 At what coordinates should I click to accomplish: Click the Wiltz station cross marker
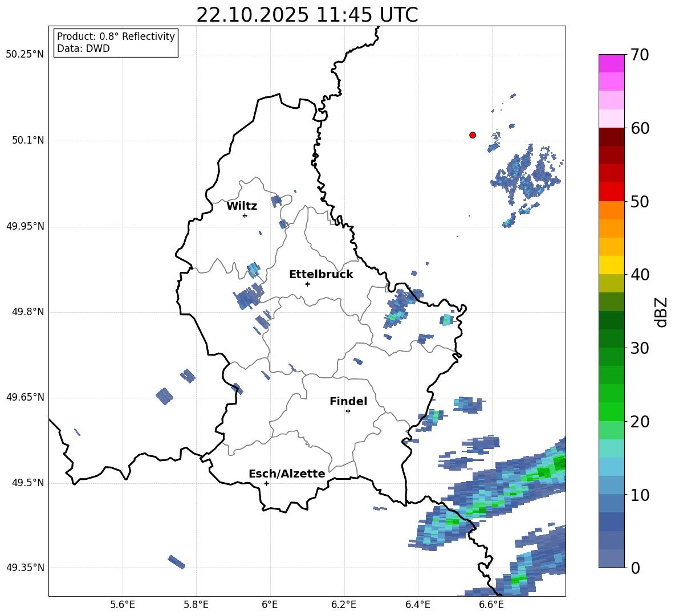tap(245, 215)
